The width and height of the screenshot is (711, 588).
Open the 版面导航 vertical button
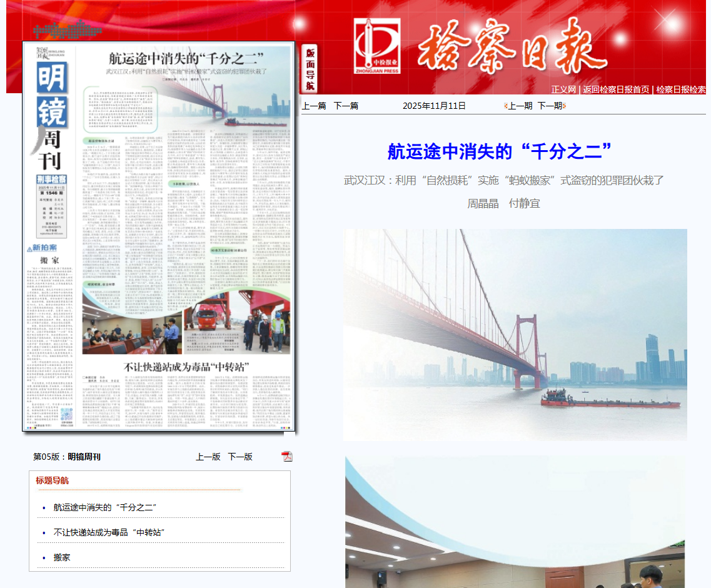310,69
